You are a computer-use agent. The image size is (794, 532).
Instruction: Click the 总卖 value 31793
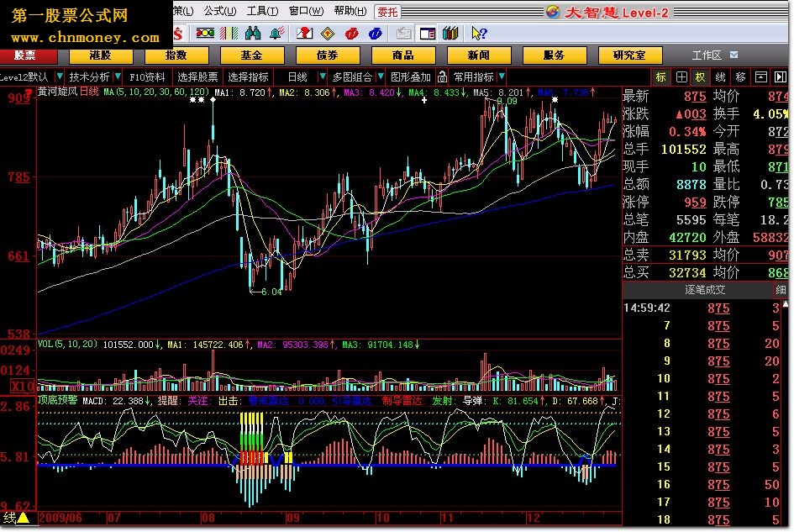click(687, 255)
